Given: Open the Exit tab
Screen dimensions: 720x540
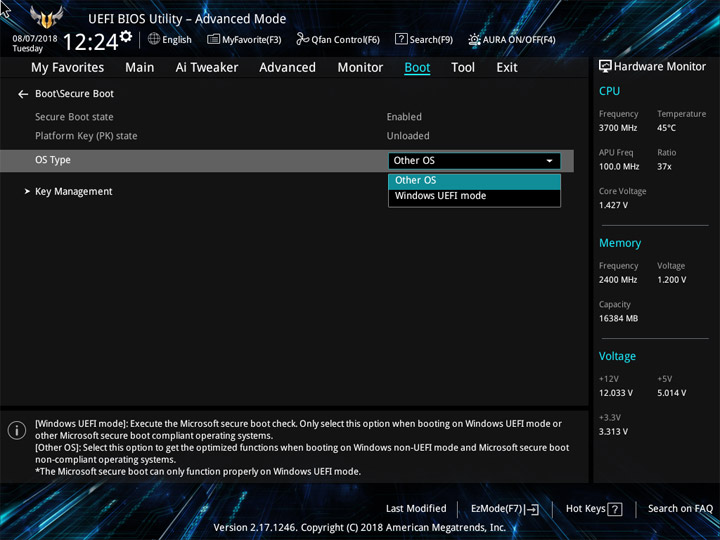Looking at the screenshot, I should [507, 68].
